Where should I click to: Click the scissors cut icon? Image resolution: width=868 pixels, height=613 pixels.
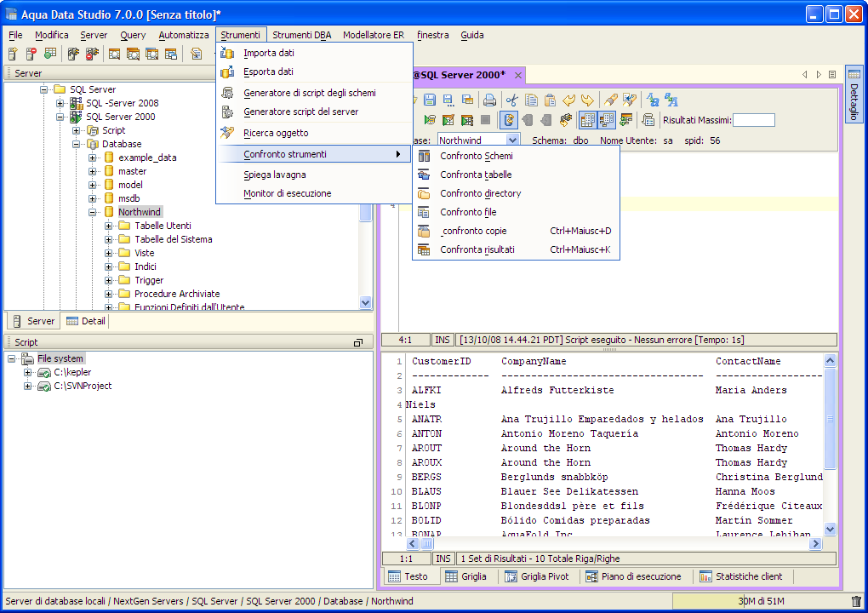coord(512,100)
